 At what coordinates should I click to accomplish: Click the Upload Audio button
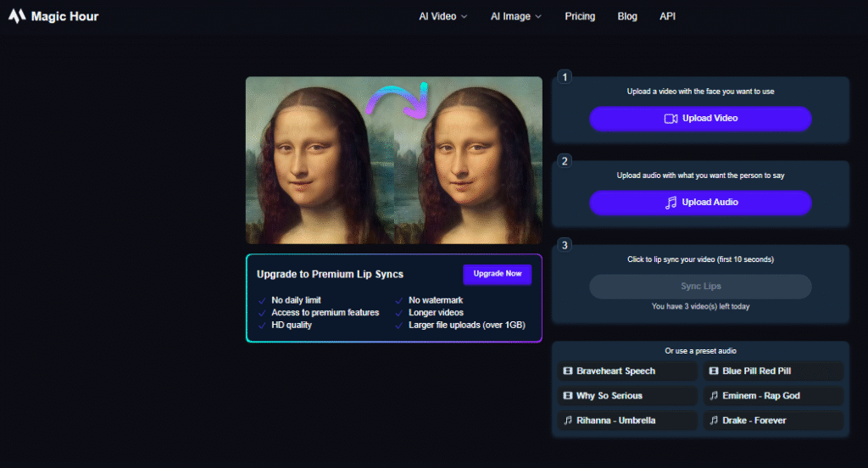coord(700,203)
